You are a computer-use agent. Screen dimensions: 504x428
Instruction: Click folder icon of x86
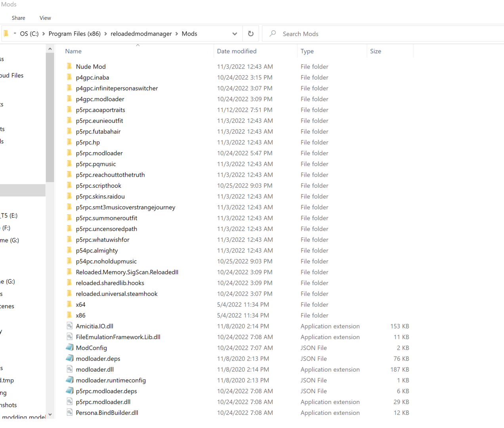(69, 315)
